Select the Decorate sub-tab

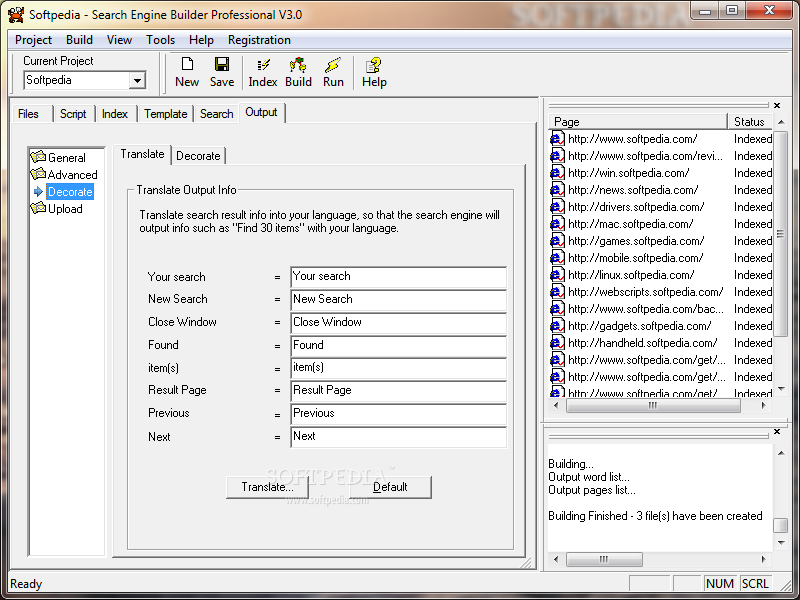tap(198, 156)
